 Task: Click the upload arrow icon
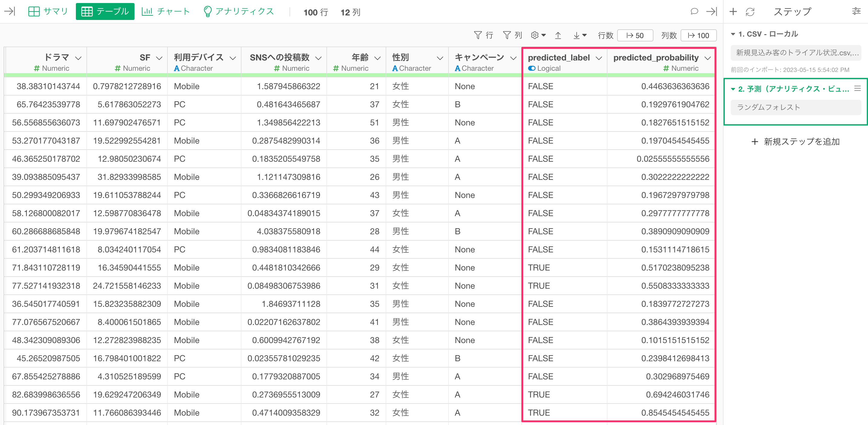(558, 35)
